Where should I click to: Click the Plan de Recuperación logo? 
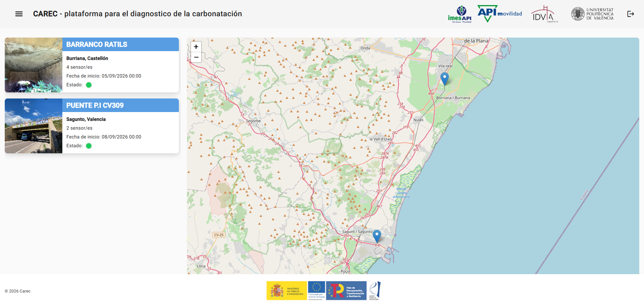coord(346,291)
